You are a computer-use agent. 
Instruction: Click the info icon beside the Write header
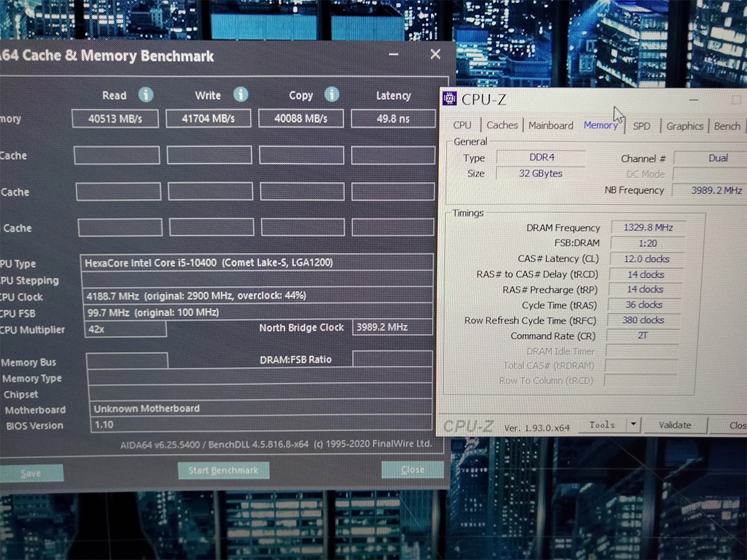(241, 94)
